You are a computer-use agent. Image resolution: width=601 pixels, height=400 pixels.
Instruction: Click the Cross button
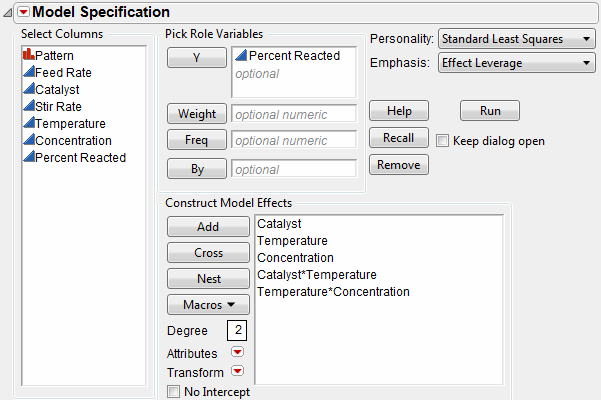point(208,253)
